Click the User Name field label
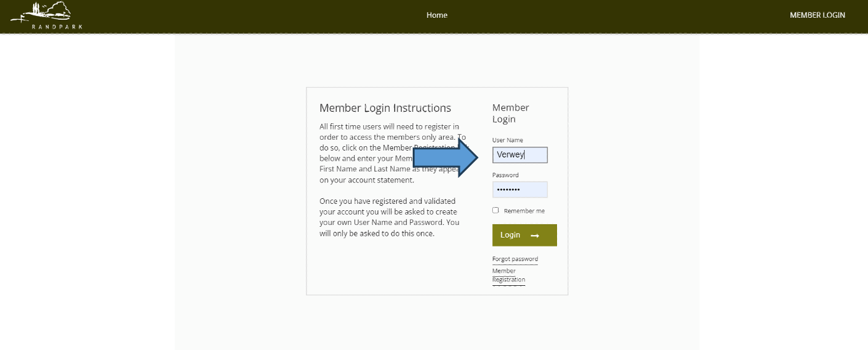 click(507, 140)
